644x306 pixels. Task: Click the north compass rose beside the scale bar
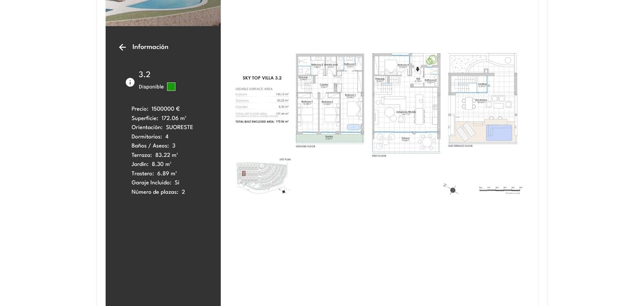[452, 190]
